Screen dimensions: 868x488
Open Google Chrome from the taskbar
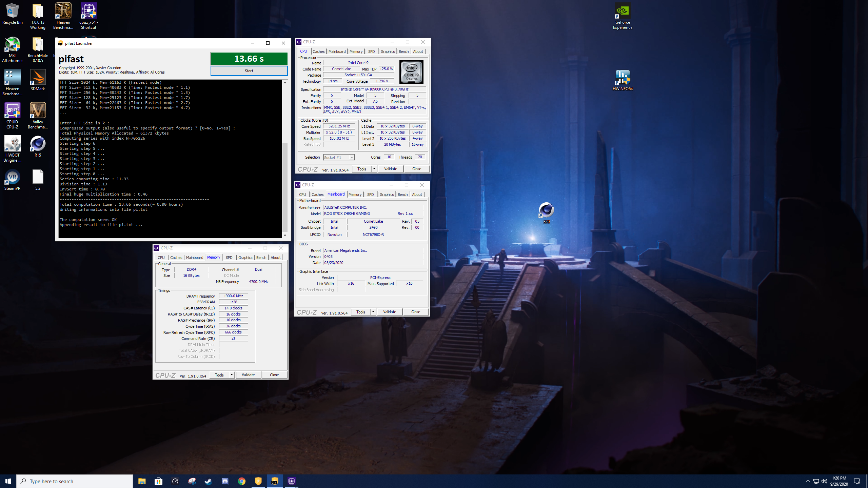click(x=241, y=481)
